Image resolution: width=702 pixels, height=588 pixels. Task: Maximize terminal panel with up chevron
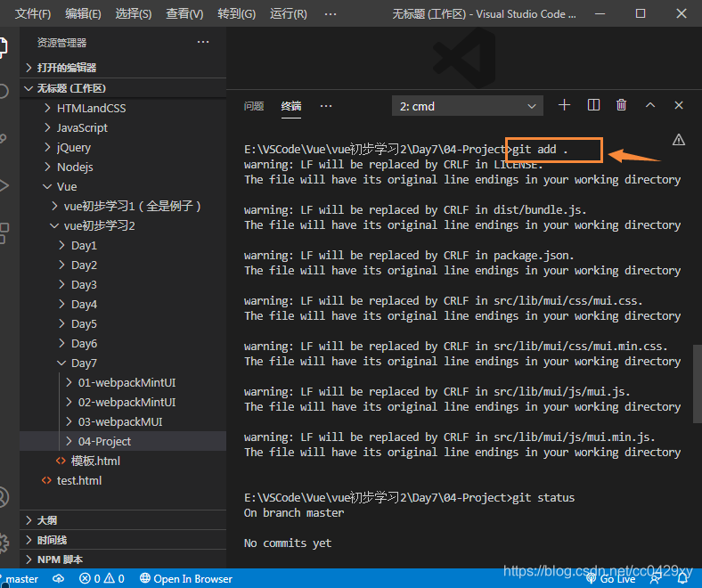coord(650,106)
